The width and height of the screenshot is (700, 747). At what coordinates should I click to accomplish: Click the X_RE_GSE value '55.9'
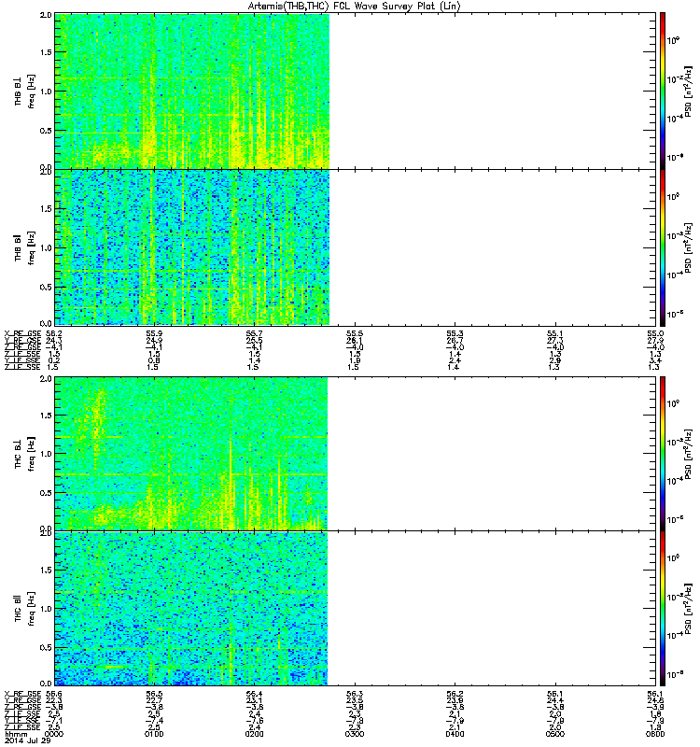coord(154,333)
